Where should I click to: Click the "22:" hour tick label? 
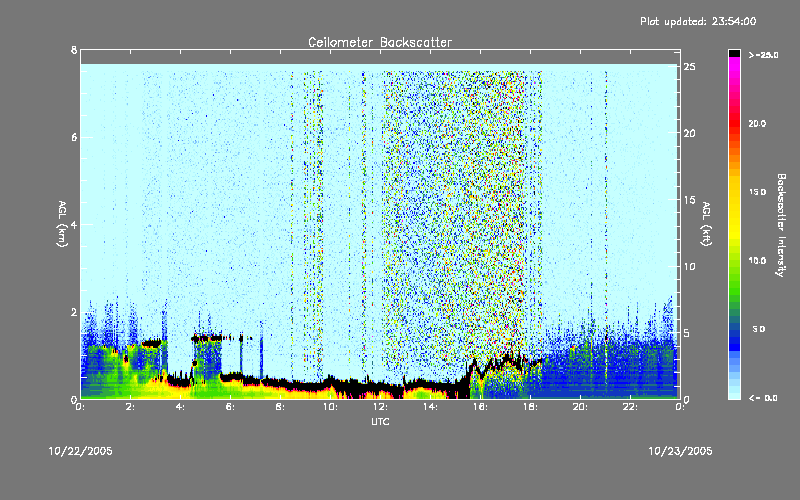(630, 407)
